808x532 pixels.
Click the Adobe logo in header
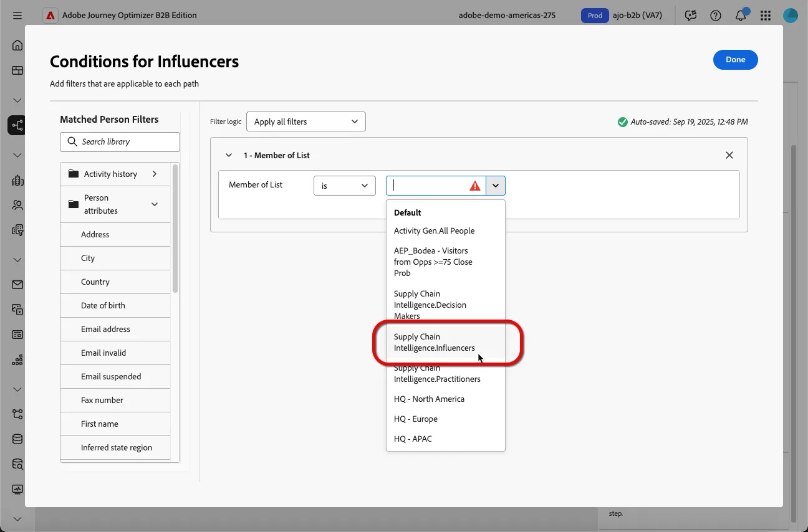tap(50, 16)
